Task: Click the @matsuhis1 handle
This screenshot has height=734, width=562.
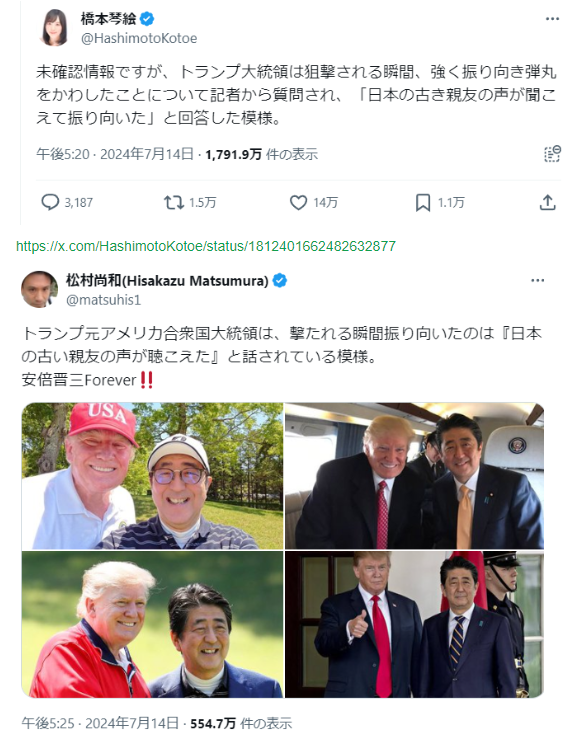Action: (103, 300)
